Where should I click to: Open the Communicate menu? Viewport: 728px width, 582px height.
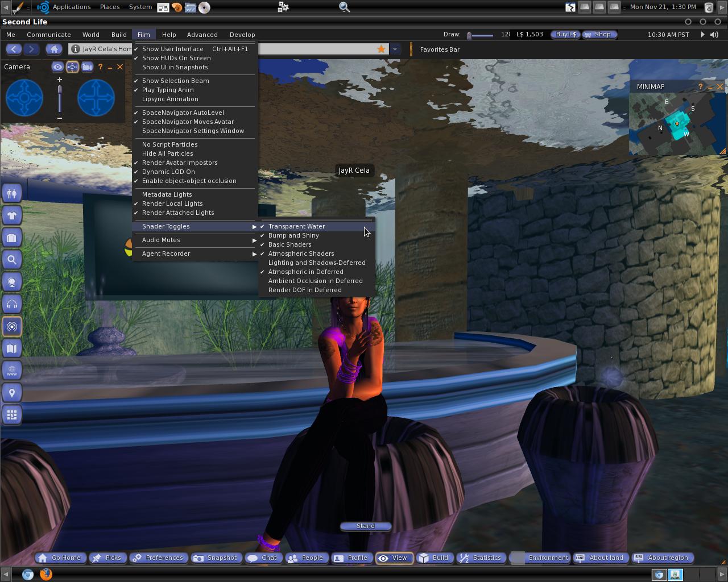(49, 35)
